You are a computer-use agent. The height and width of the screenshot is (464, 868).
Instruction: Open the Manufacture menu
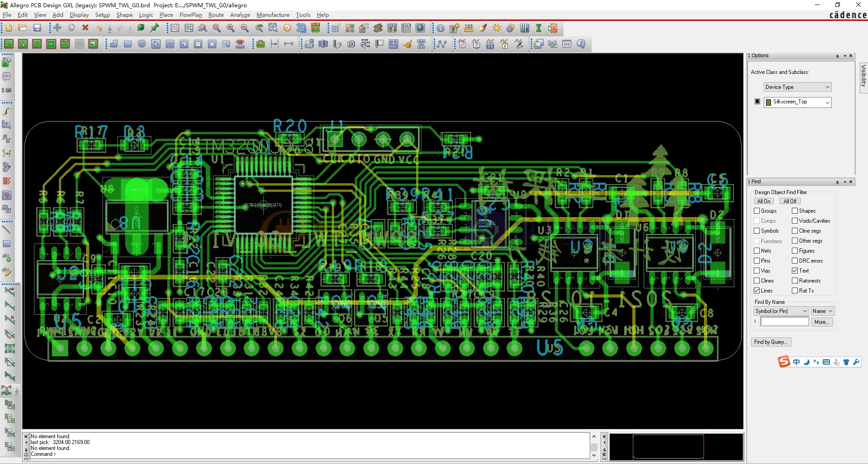pyautogui.click(x=273, y=15)
